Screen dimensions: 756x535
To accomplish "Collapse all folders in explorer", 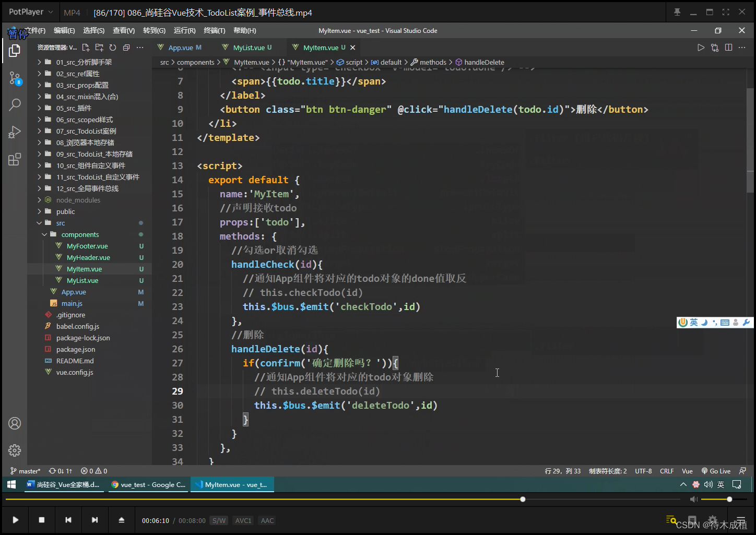I will [x=126, y=47].
